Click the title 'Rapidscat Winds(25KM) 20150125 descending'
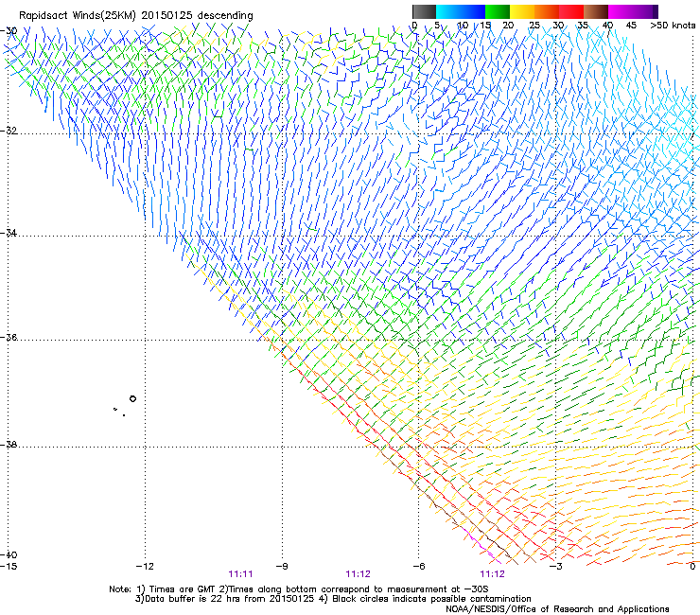 coord(135,16)
